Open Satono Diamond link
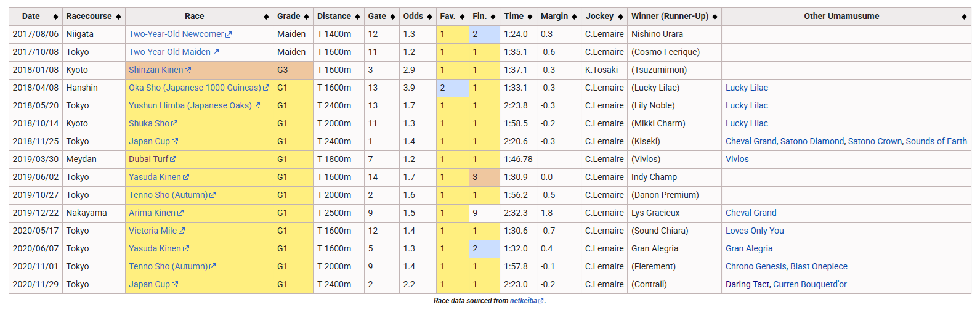Viewport: 980px width, 323px height. tap(812, 142)
